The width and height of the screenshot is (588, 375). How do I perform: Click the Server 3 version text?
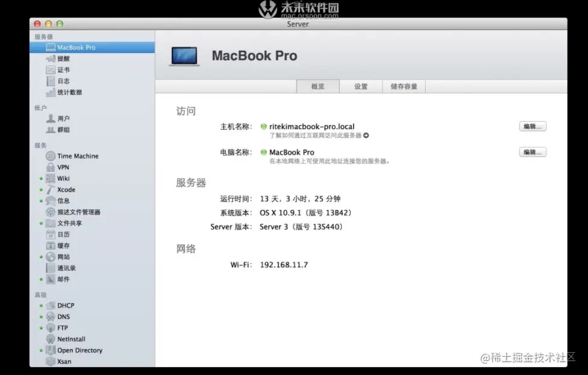pyautogui.click(x=301, y=227)
